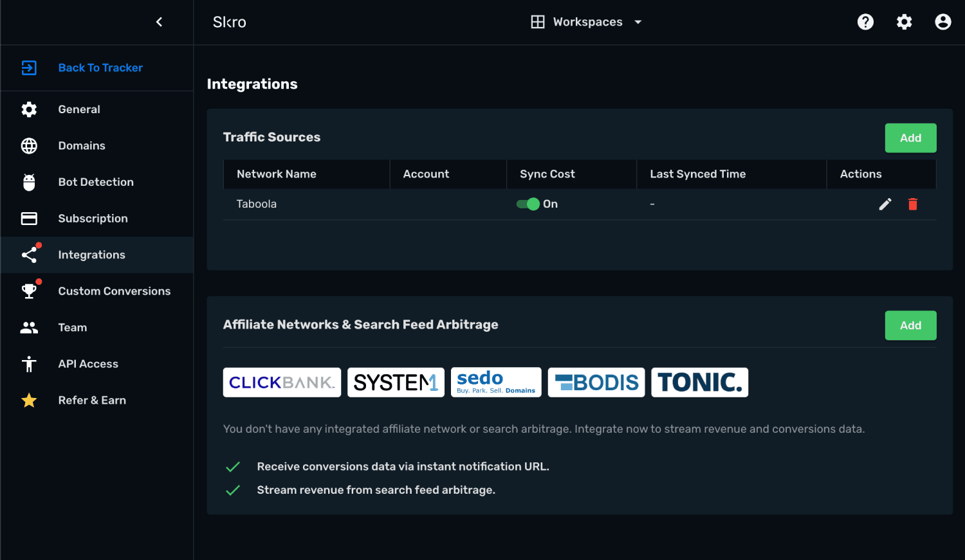This screenshot has height=560, width=965.
Task: Click the Back To Tracker exit icon
Action: pos(29,68)
